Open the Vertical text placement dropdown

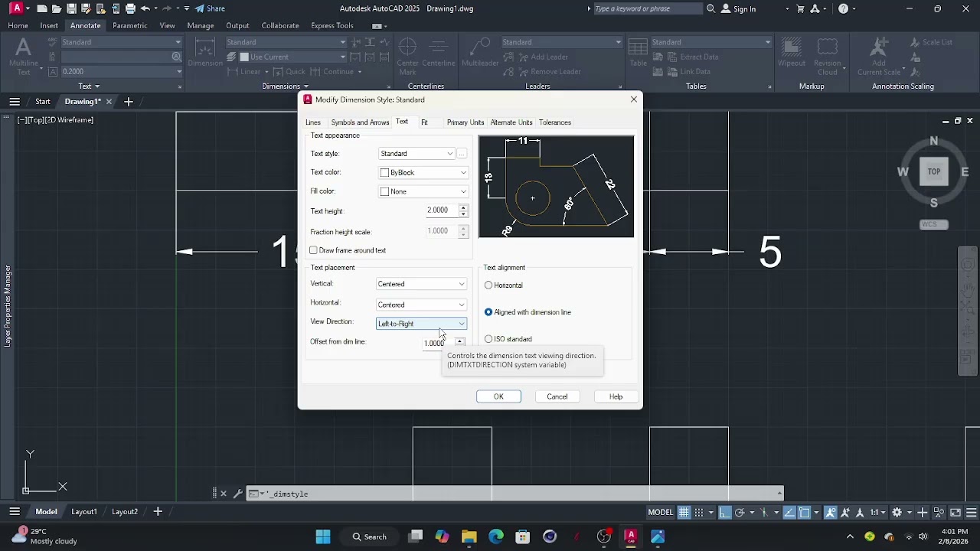[421, 284]
